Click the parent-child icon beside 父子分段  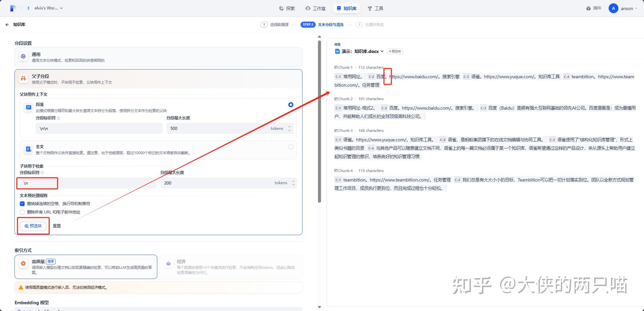[23, 78]
